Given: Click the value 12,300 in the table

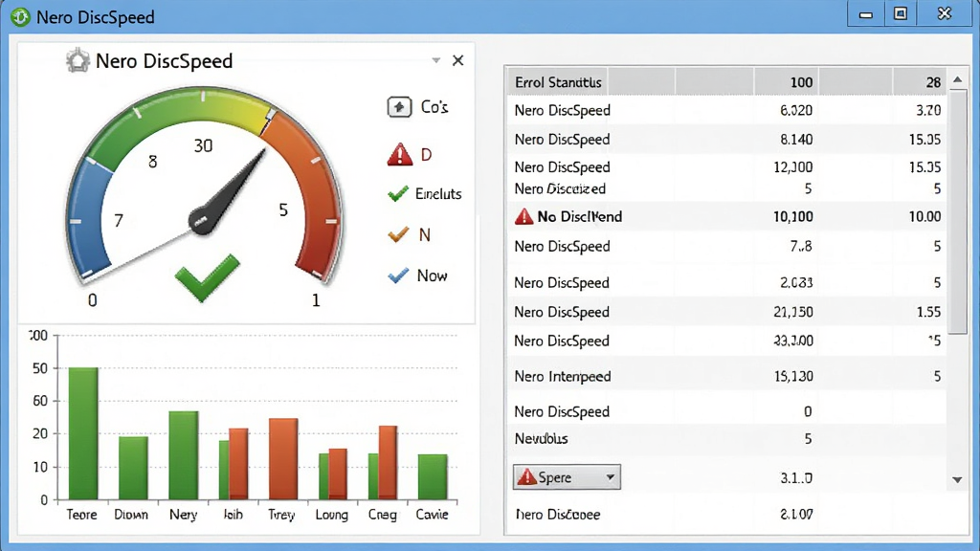Looking at the screenshot, I should tap(793, 166).
